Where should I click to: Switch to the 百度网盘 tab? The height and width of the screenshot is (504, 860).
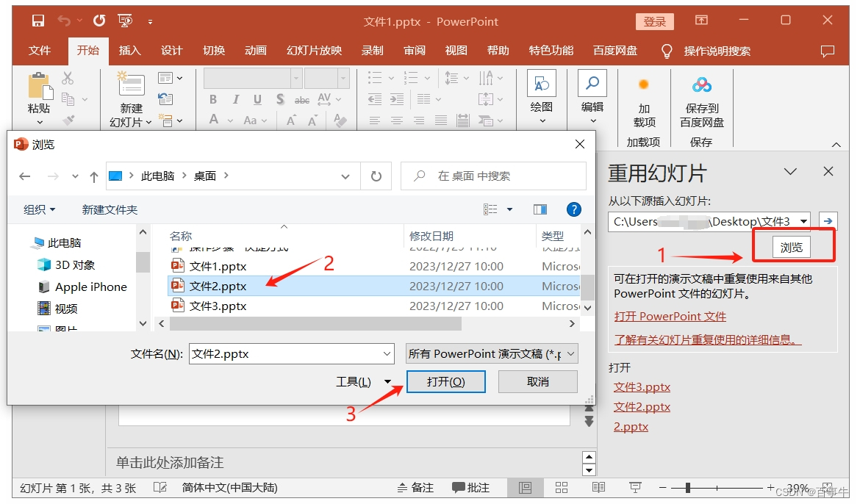(x=615, y=51)
